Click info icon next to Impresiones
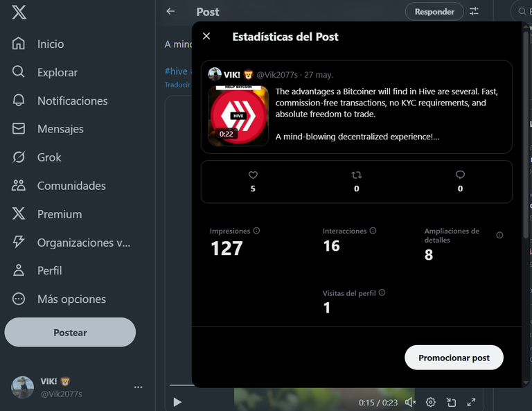The height and width of the screenshot is (411, 532). pyautogui.click(x=256, y=231)
